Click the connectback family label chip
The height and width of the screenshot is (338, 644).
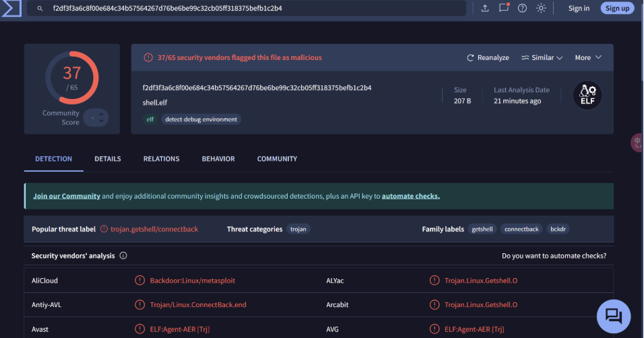[x=521, y=229]
